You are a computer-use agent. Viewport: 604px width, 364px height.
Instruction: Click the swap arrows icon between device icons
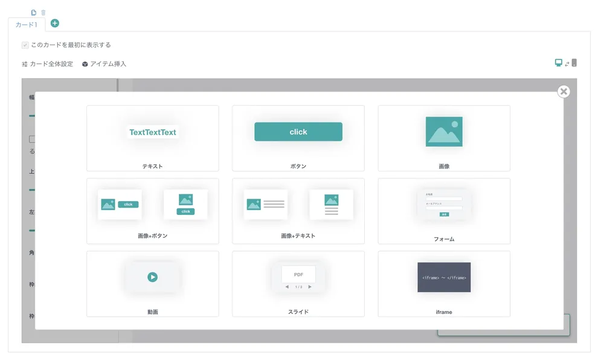tap(567, 64)
